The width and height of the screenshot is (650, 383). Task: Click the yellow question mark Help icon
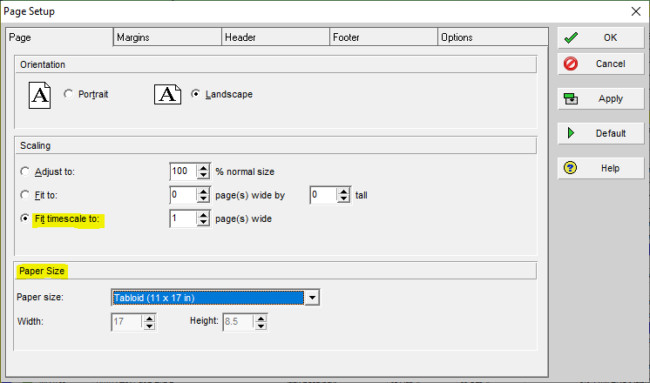tap(570, 168)
